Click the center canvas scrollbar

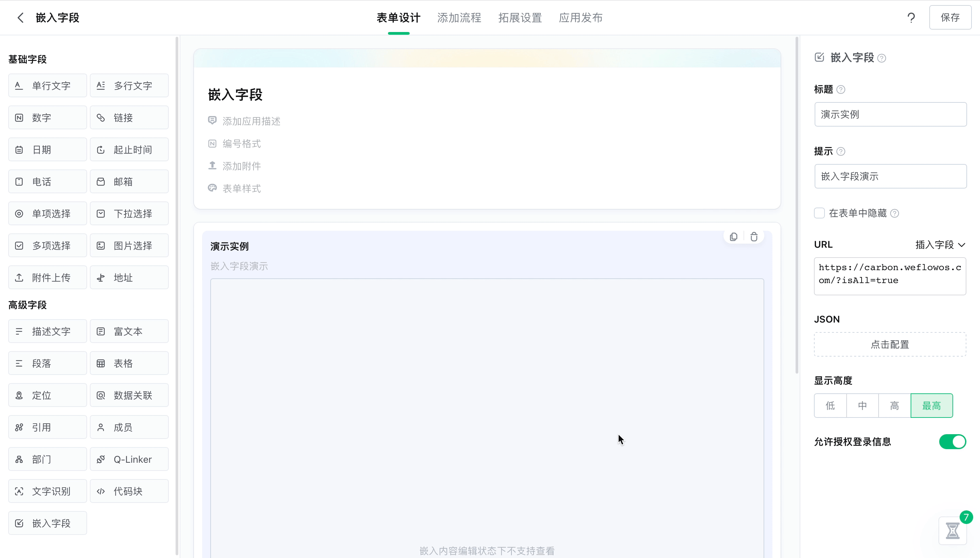(x=796, y=205)
